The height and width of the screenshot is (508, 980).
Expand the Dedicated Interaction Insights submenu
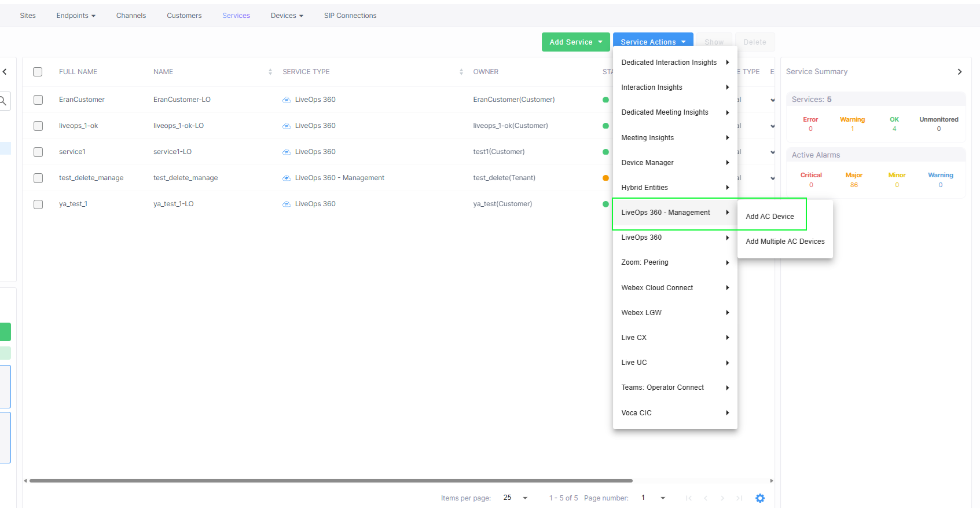[675, 63]
